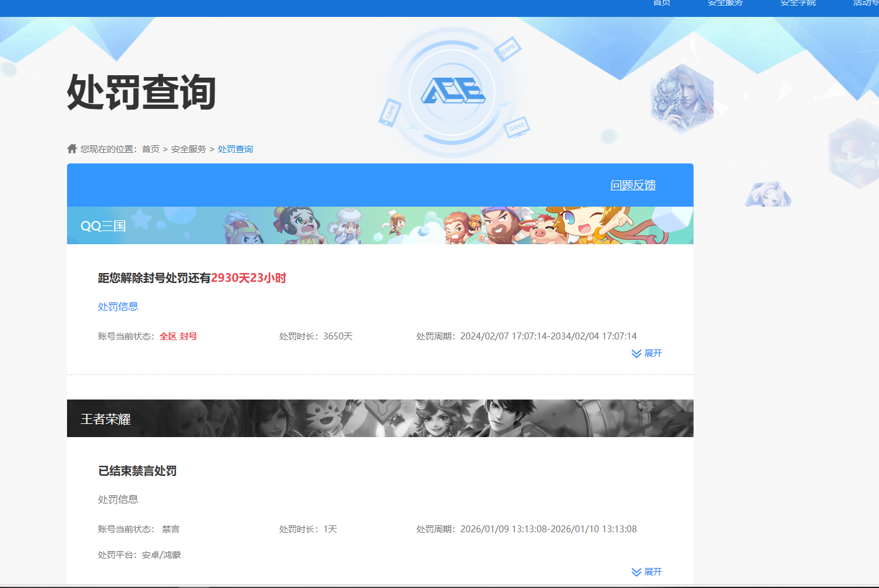Click the red 2930天23小时 countdown text
Screen dimensions: 879x588
pyautogui.click(x=248, y=277)
